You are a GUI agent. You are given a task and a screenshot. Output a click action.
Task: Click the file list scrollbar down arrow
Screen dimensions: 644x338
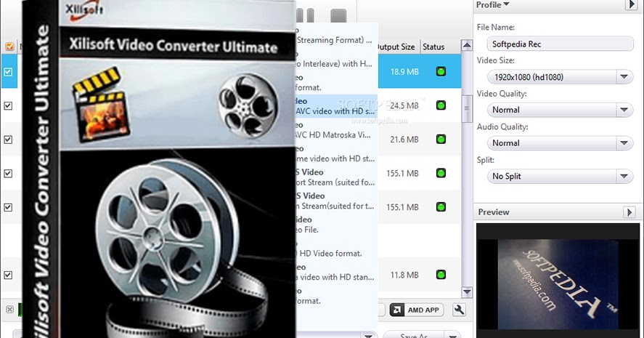(x=467, y=292)
